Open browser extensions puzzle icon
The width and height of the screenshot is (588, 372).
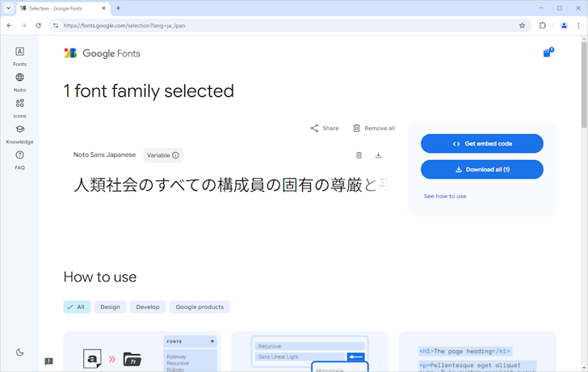pyautogui.click(x=542, y=26)
